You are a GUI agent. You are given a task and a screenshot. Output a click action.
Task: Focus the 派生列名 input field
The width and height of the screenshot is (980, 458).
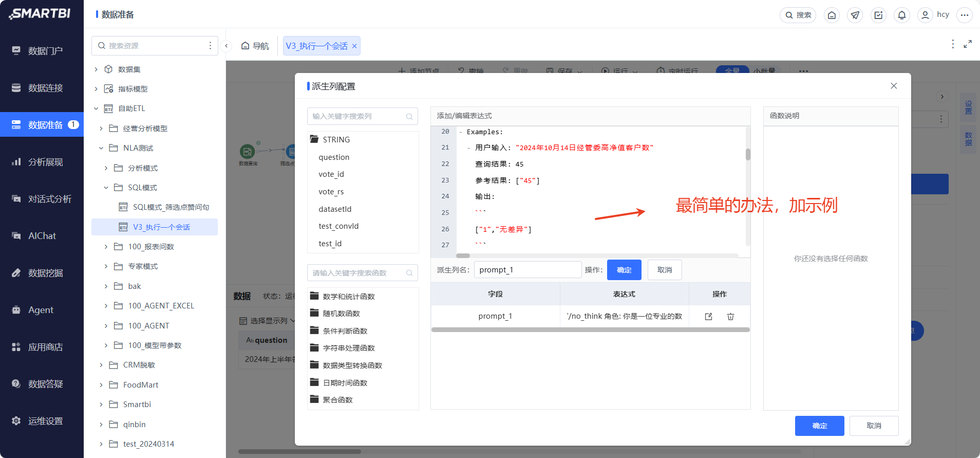click(527, 270)
